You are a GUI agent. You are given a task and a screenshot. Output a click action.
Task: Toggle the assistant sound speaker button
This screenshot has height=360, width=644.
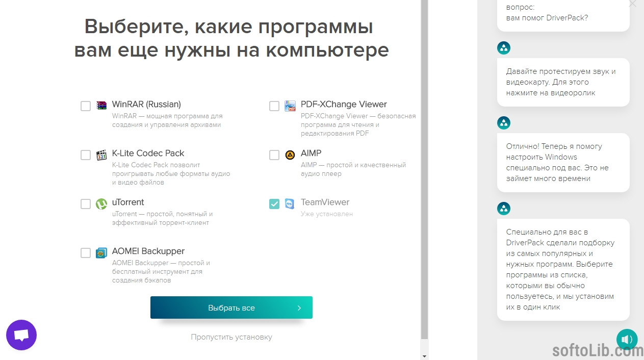click(627, 339)
